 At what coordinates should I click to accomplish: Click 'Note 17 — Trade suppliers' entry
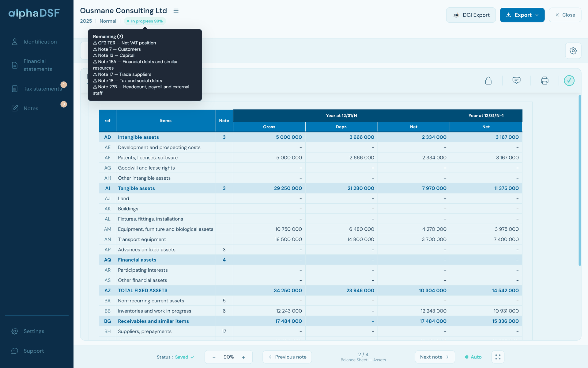point(122,74)
